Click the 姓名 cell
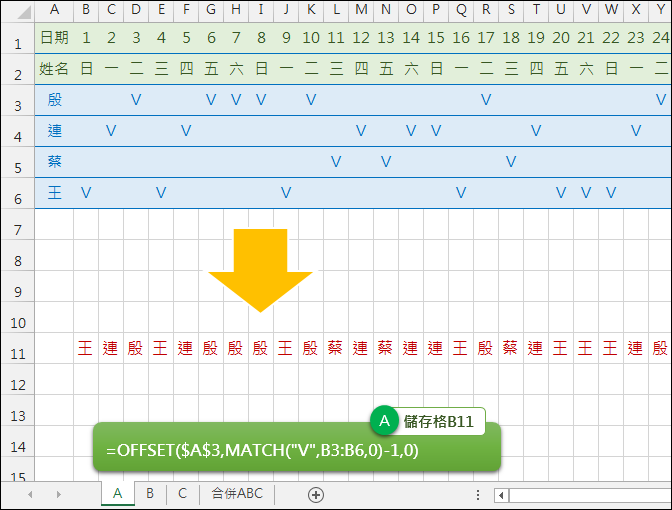 (x=54, y=69)
